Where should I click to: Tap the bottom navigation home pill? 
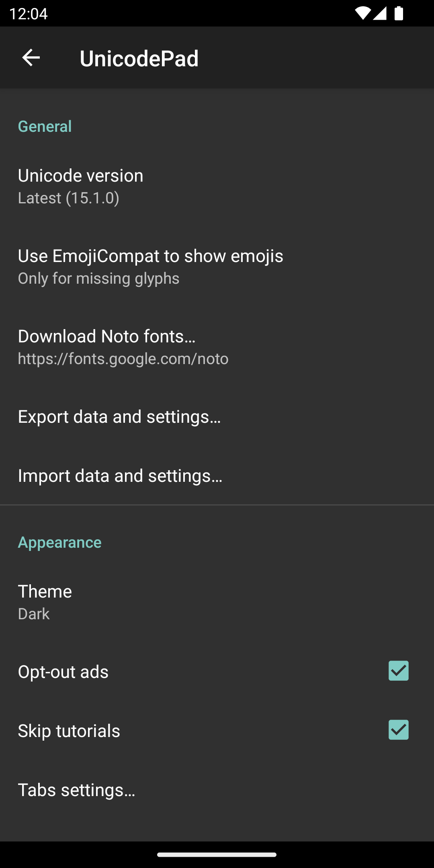217,855
